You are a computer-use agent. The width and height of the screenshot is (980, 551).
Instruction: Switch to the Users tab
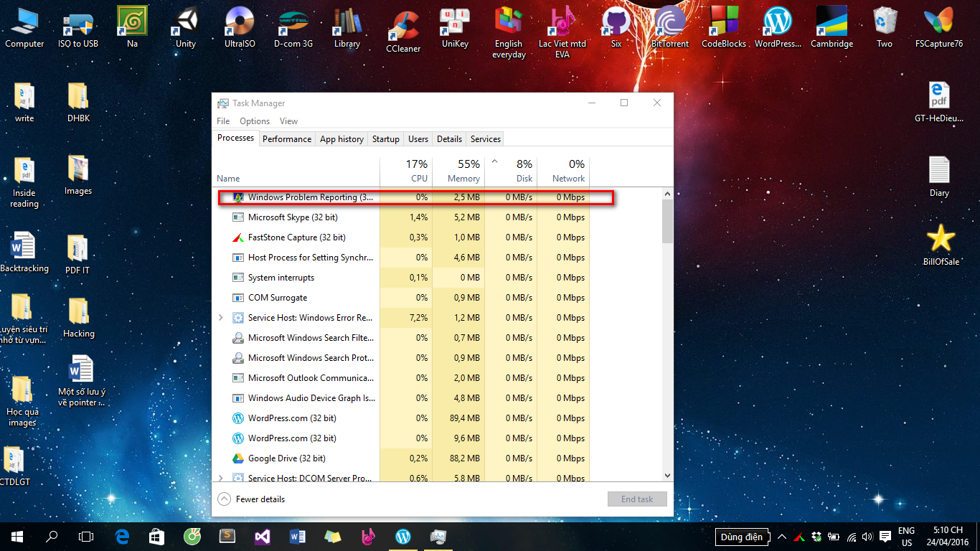(x=418, y=139)
